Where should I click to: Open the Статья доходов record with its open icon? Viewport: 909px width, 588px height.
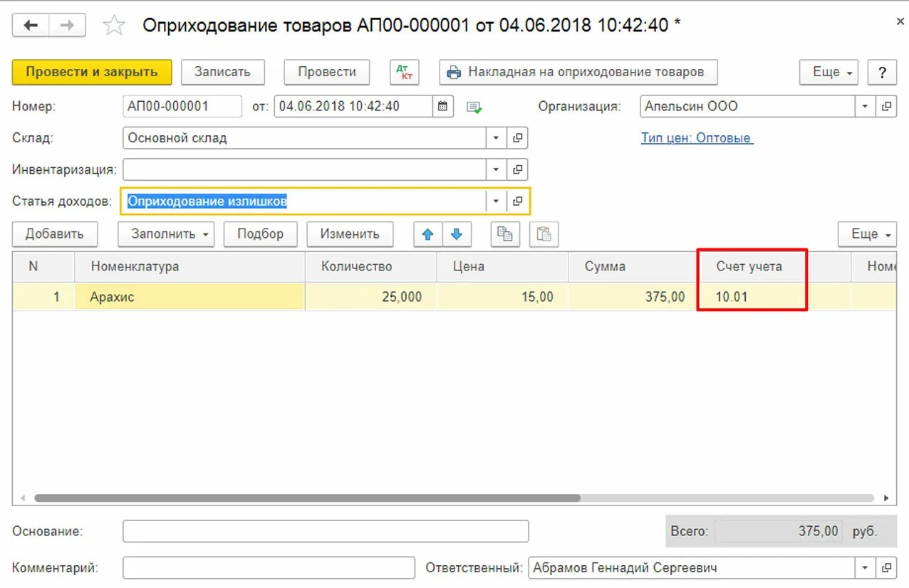pos(518,201)
